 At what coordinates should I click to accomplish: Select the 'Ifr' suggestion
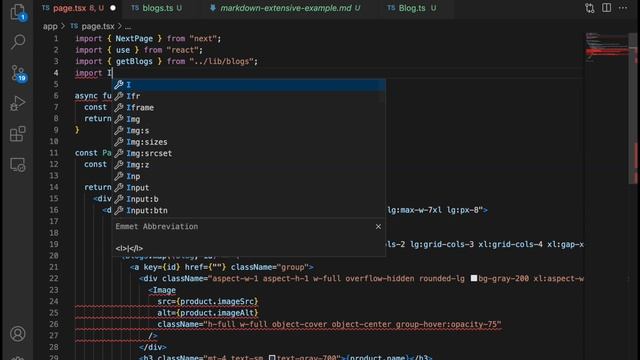point(249,96)
